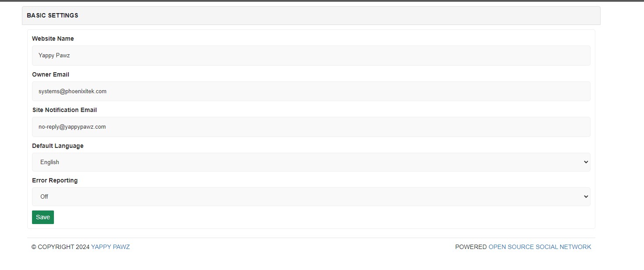Click the COPYRIGHT 2024 footer text
This screenshot has width=644, height=270.
[60, 247]
